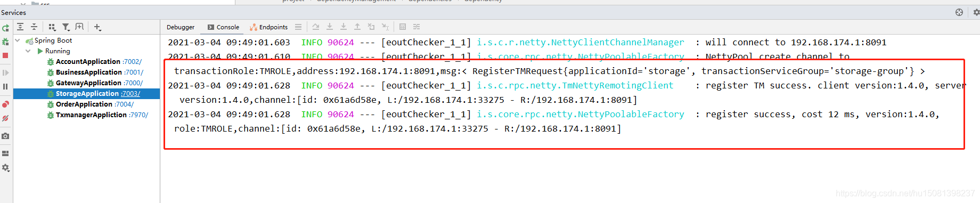The image size is (980, 203).
Task: Open the View Breakpoints dialog
Action: (x=5, y=104)
